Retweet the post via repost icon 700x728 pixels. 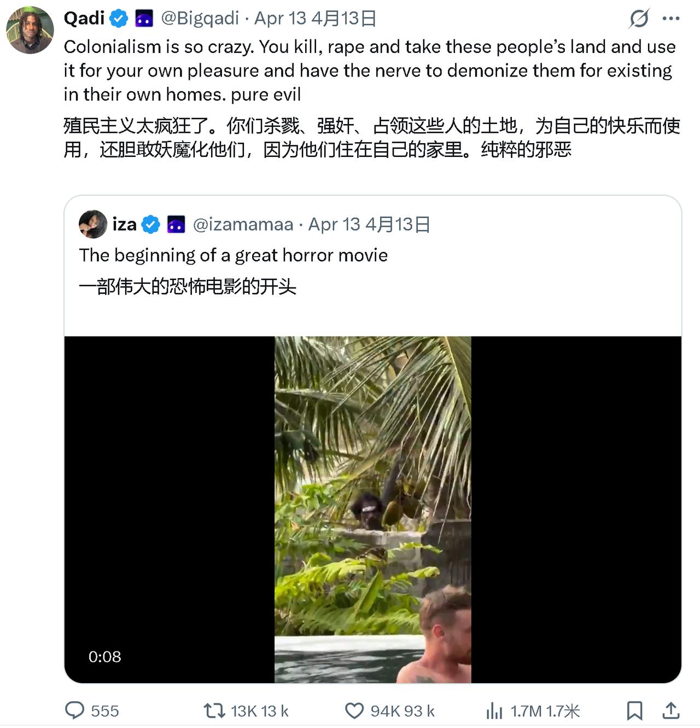(214, 711)
